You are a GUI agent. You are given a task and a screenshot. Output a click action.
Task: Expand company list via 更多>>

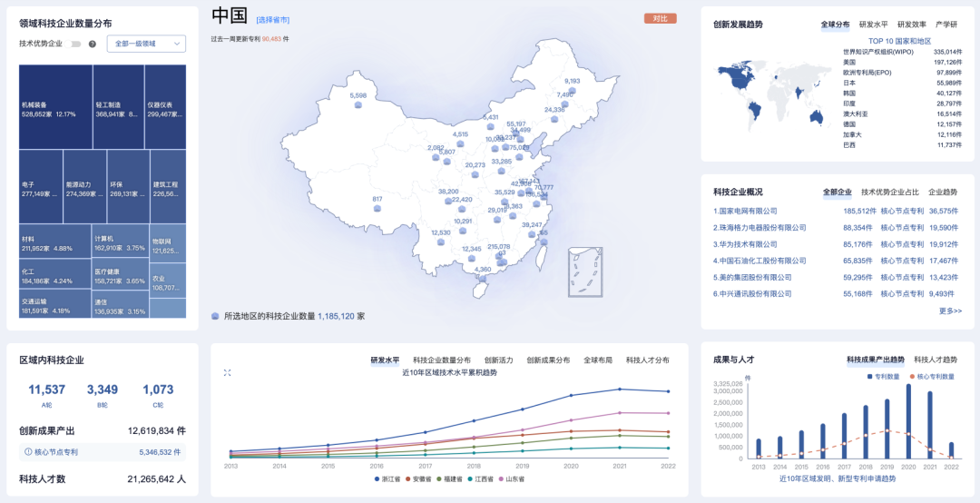950,311
